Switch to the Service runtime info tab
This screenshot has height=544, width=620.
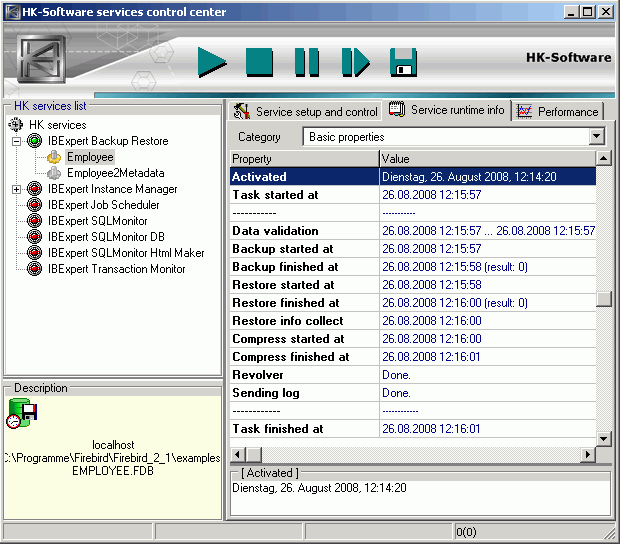[x=447, y=110]
